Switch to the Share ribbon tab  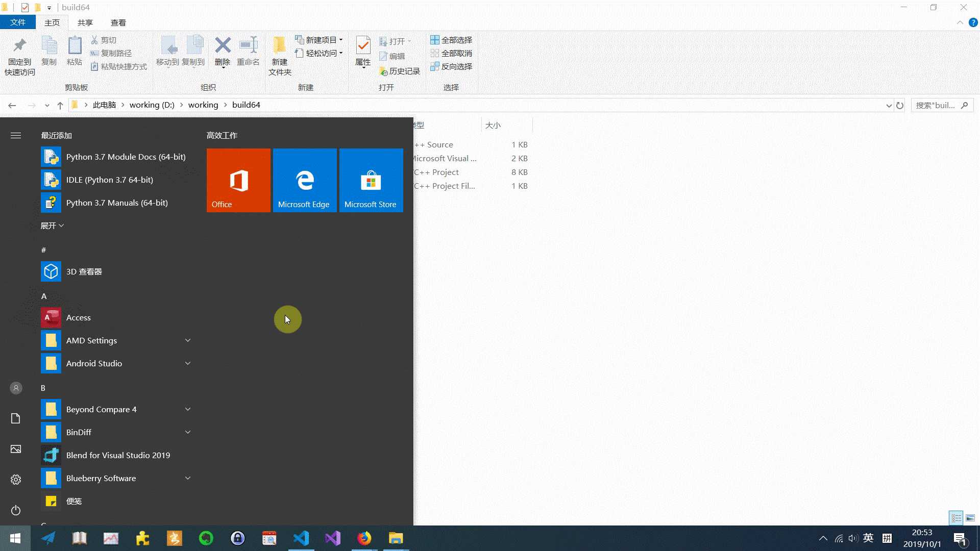pyautogui.click(x=85, y=22)
